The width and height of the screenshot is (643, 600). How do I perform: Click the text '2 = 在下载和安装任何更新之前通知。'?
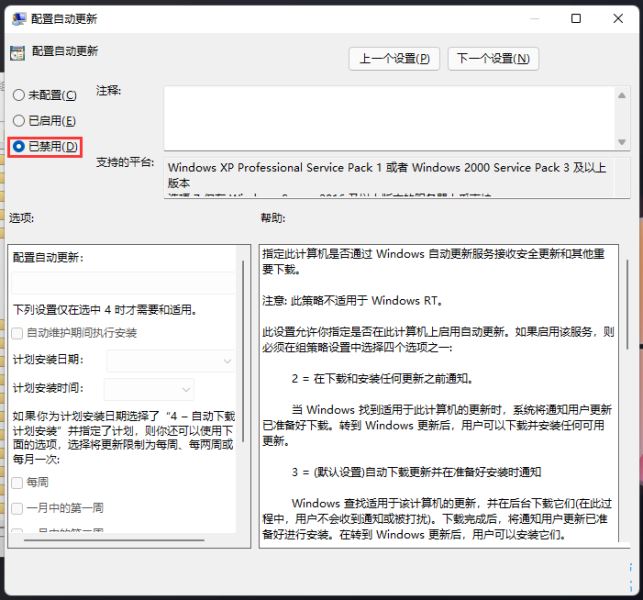(x=383, y=379)
